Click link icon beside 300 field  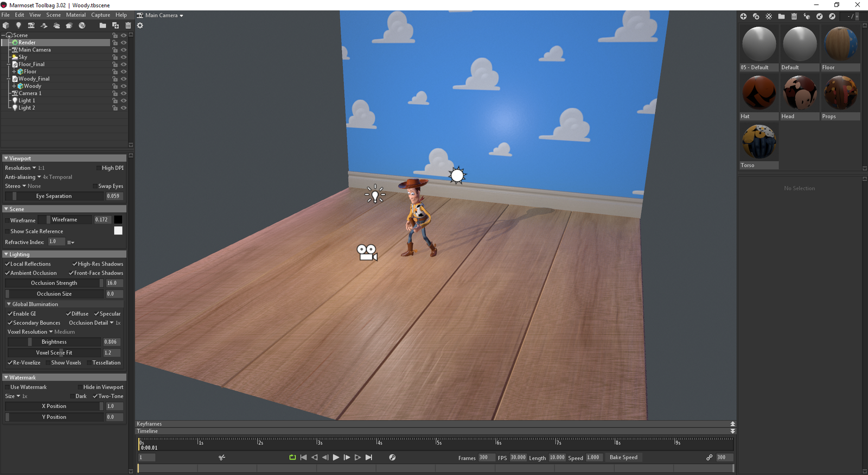tap(709, 458)
